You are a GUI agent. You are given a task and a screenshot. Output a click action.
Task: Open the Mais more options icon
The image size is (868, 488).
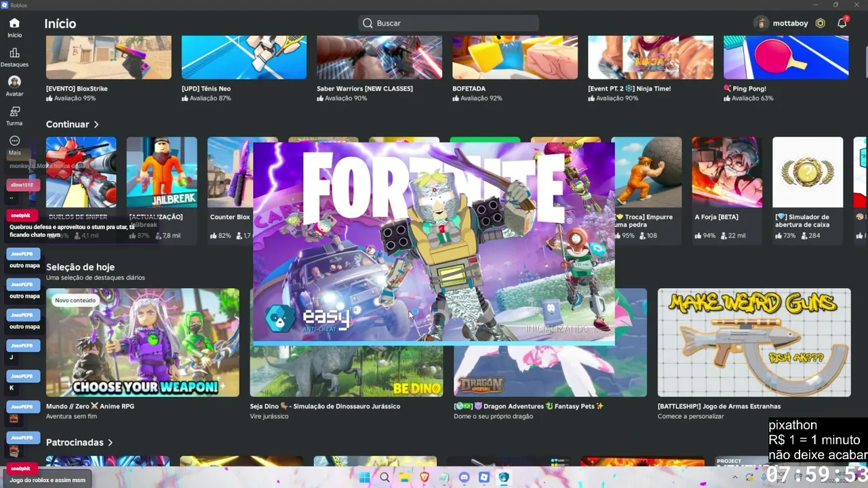coord(14,141)
